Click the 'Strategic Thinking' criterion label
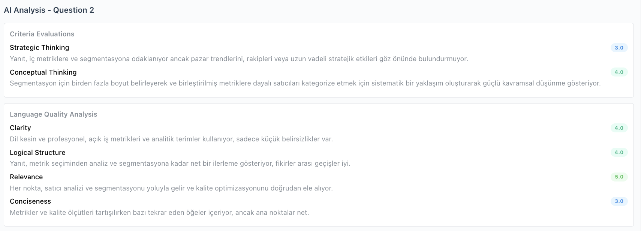Screen dimensions: 644x231 (x=39, y=48)
